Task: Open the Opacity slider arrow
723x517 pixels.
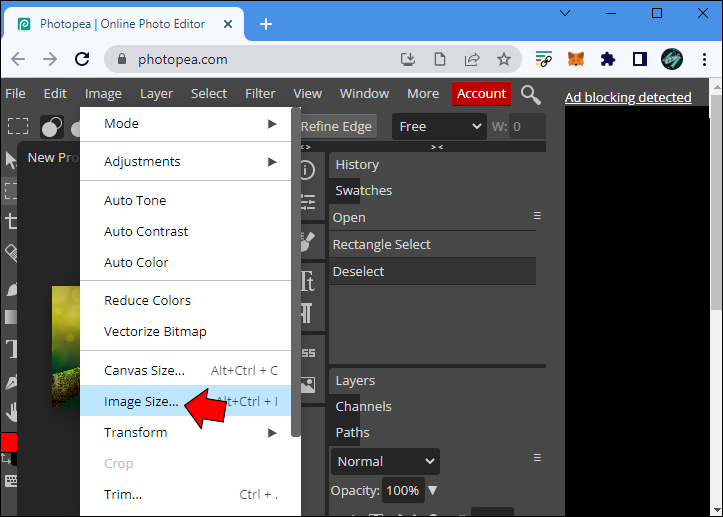Action: (x=433, y=491)
